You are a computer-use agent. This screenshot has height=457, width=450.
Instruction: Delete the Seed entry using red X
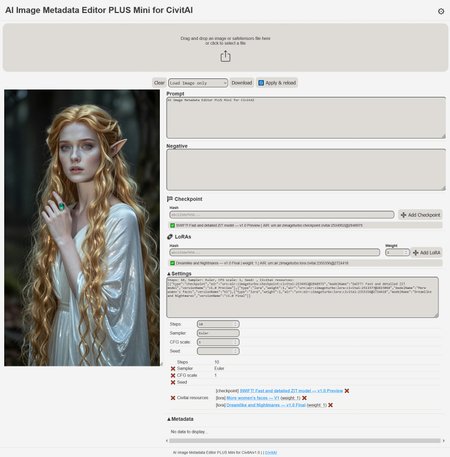click(173, 382)
